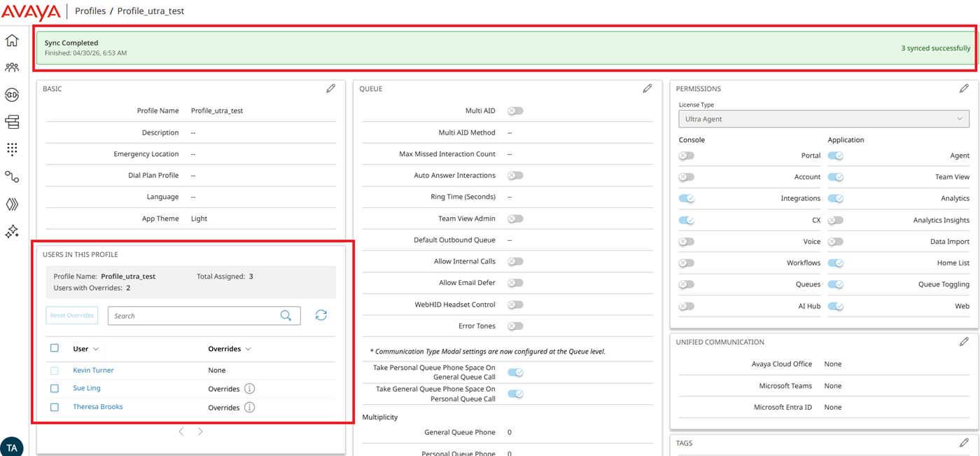Toggle the Queue Toggling permission switch
The width and height of the screenshot is (980, 456).
pos(836,284)
